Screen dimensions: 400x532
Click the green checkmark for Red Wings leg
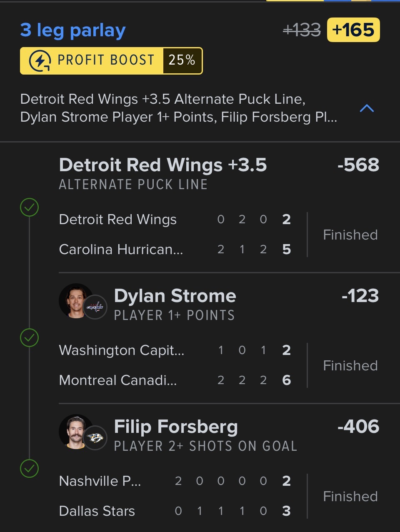[29, 207]
